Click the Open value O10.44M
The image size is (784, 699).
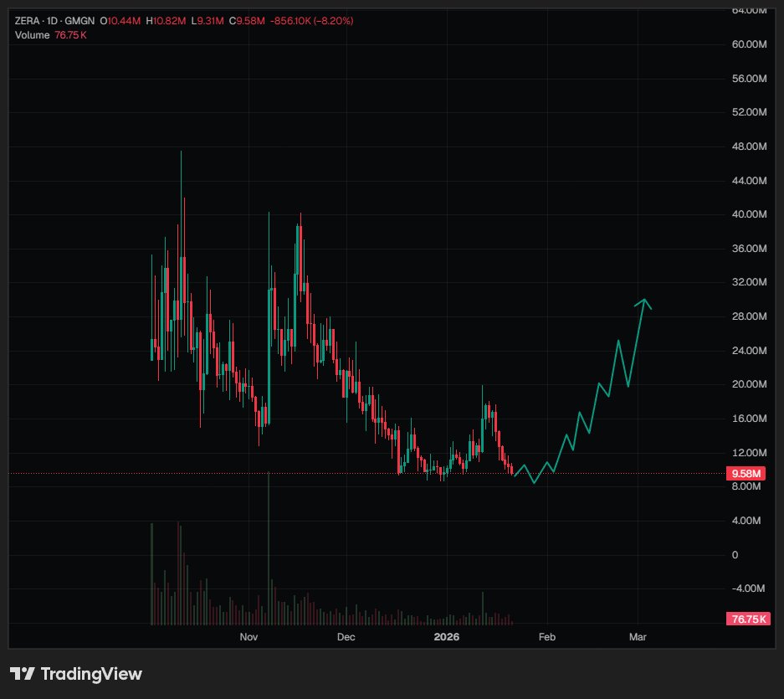tap(120, 21)
